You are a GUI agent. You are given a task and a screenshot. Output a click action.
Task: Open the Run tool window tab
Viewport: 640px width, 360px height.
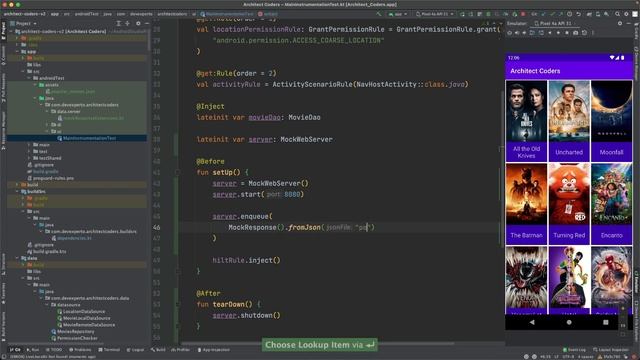pyautogui.click(x=33, y=350)
